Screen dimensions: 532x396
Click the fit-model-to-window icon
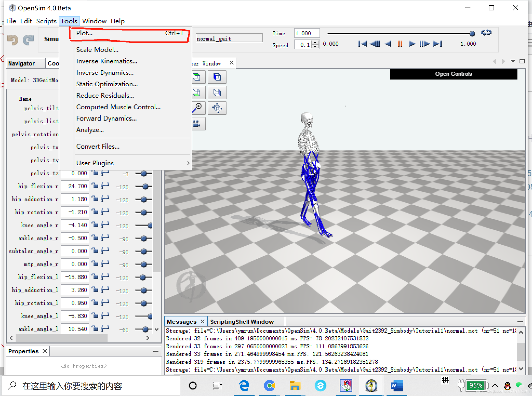(217, 108)
